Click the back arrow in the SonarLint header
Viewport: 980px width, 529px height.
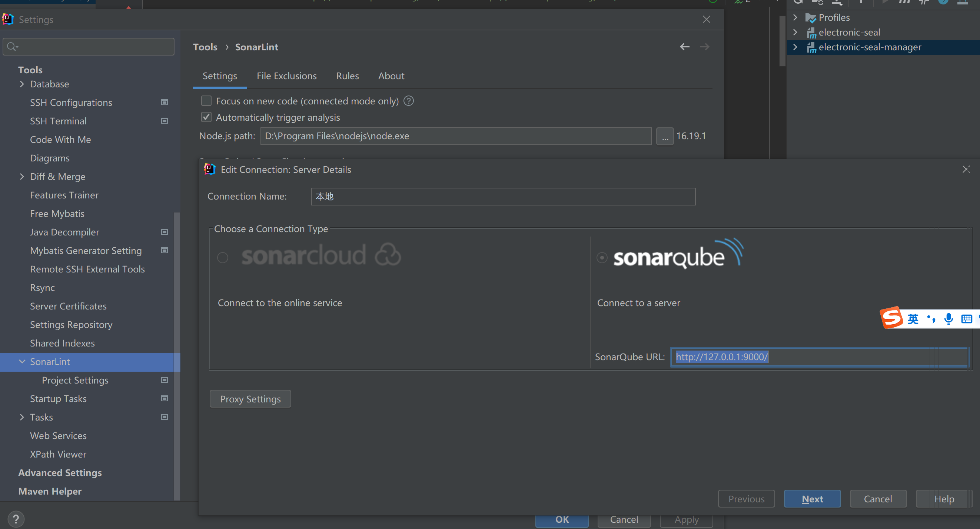684,47
